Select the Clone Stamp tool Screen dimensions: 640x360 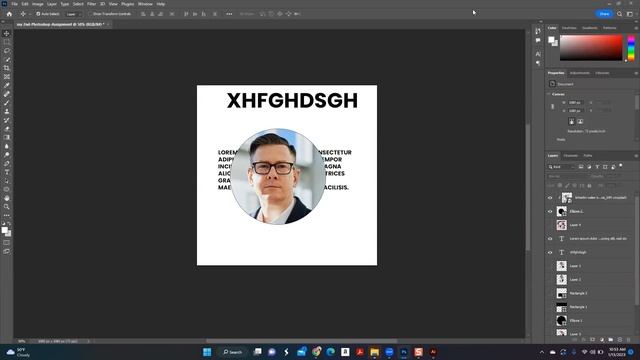7,111
